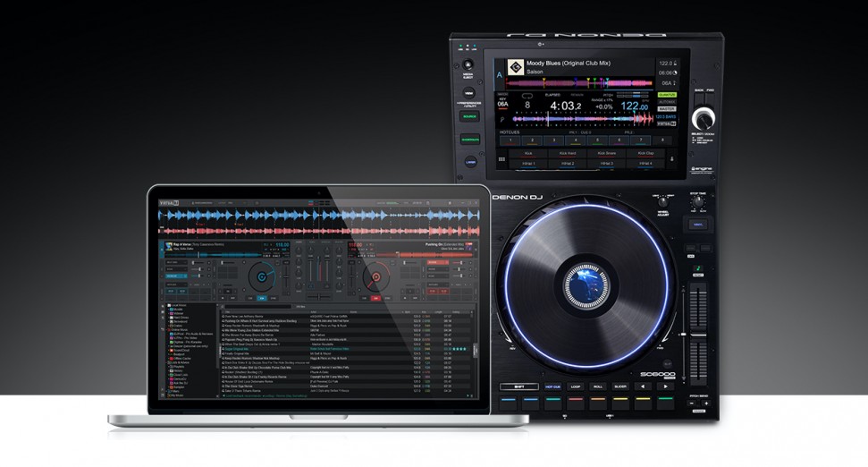This screenshot has width=868, height=467.
Task: Hit the green-lit performance pad
Action: 665,403
